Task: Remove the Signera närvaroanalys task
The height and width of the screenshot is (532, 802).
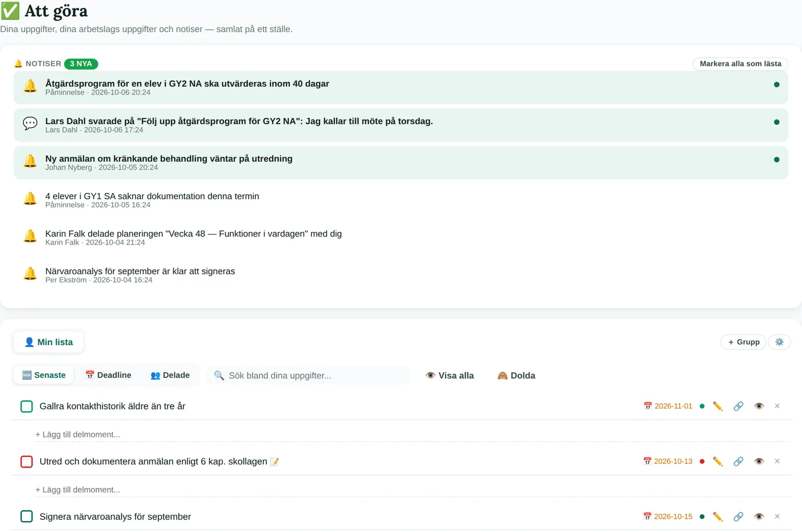Action: tap(777, 517)
